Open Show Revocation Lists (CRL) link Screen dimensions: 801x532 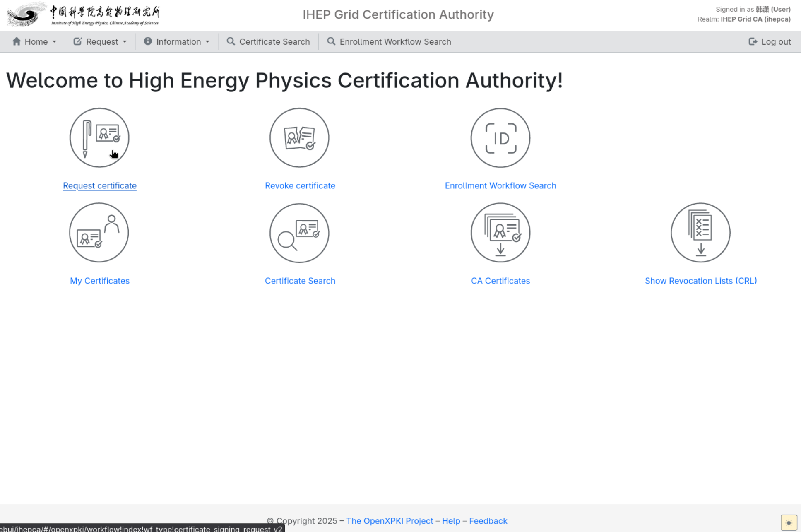point(701,281)
